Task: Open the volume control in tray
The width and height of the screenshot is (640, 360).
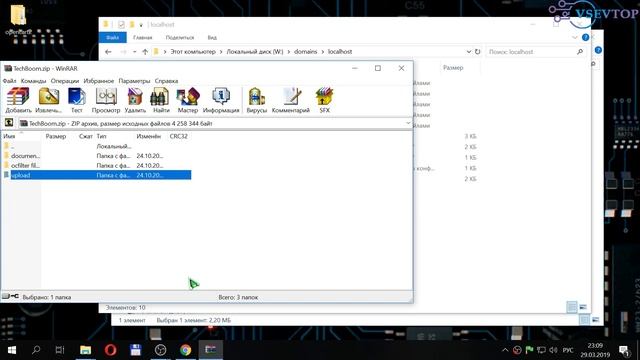Action: pyautogui.click(x=553, y=350)
